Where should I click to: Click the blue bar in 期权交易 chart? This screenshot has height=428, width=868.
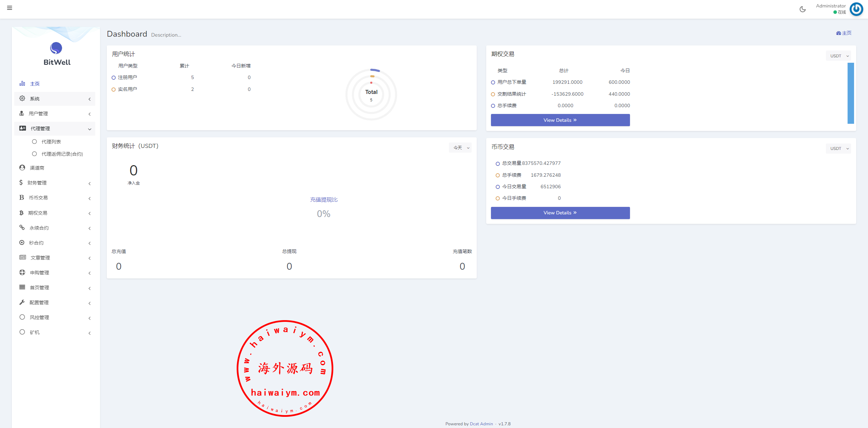[850, 93]
